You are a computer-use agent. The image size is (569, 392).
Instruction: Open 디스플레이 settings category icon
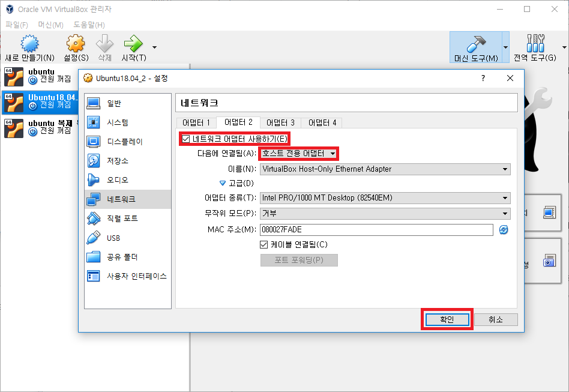click(x=94, y=142)
